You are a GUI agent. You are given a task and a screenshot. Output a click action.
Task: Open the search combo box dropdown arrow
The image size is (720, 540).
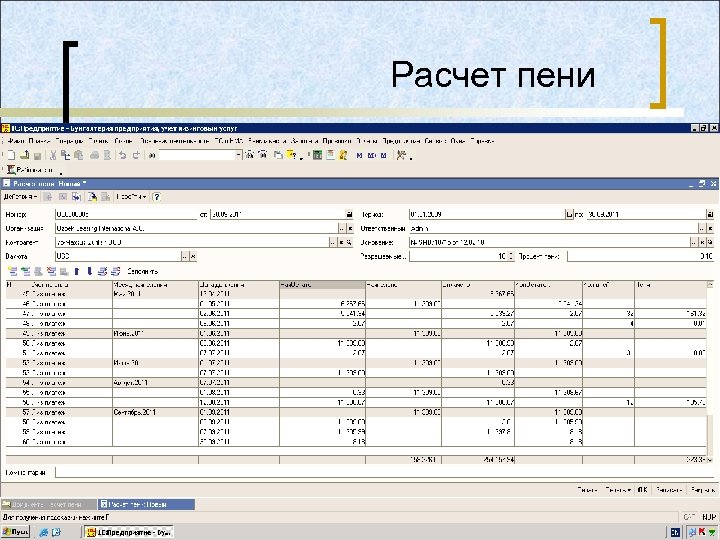[x=239, y=155]
